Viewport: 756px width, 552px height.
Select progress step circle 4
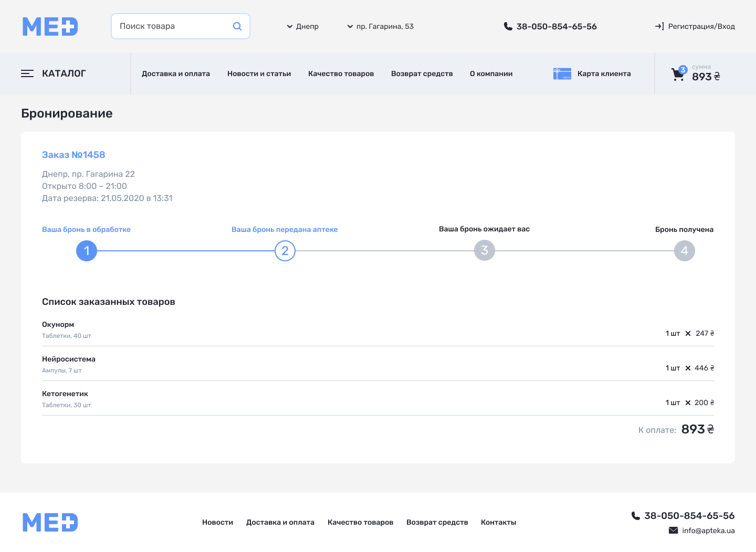[685, 251]
